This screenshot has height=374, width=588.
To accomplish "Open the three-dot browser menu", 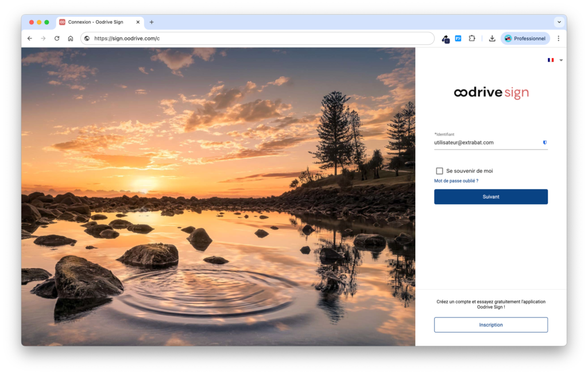I will coord(558,38).
